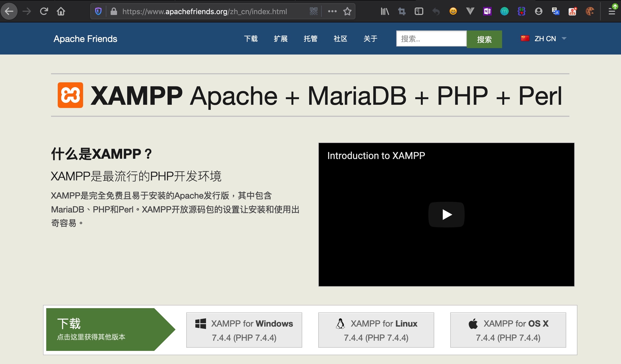
Task: Go back to the previous page
Action: click(x=9, y=11)
